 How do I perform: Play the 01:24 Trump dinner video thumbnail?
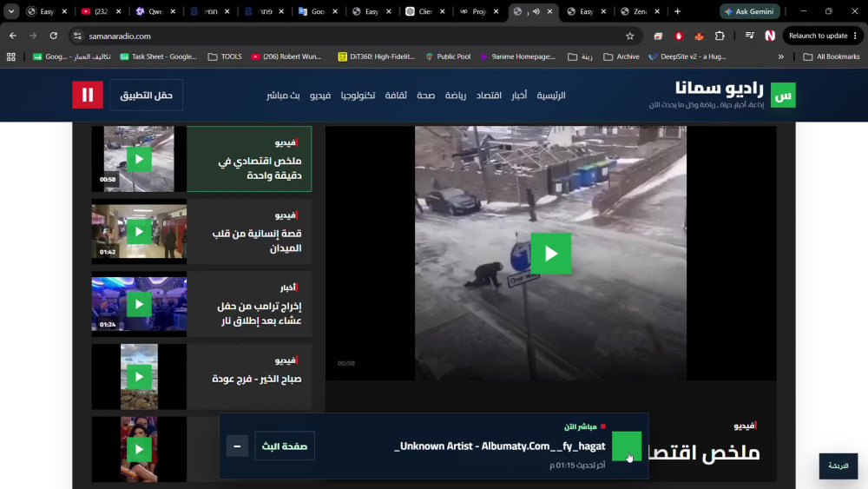tap(139, 304)
